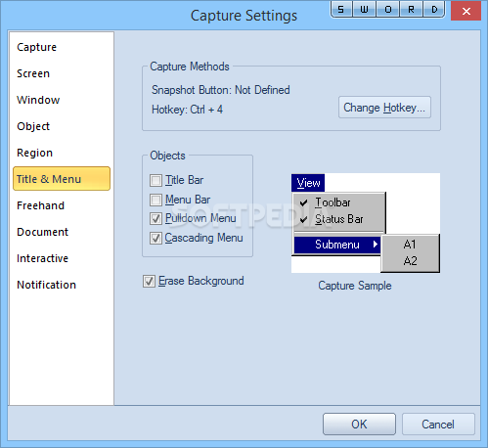Image resolution: width=488 pixels, height=448 pixels.
Task: Click the Submenu arrow in sample
Action: (x=376, y=245)
